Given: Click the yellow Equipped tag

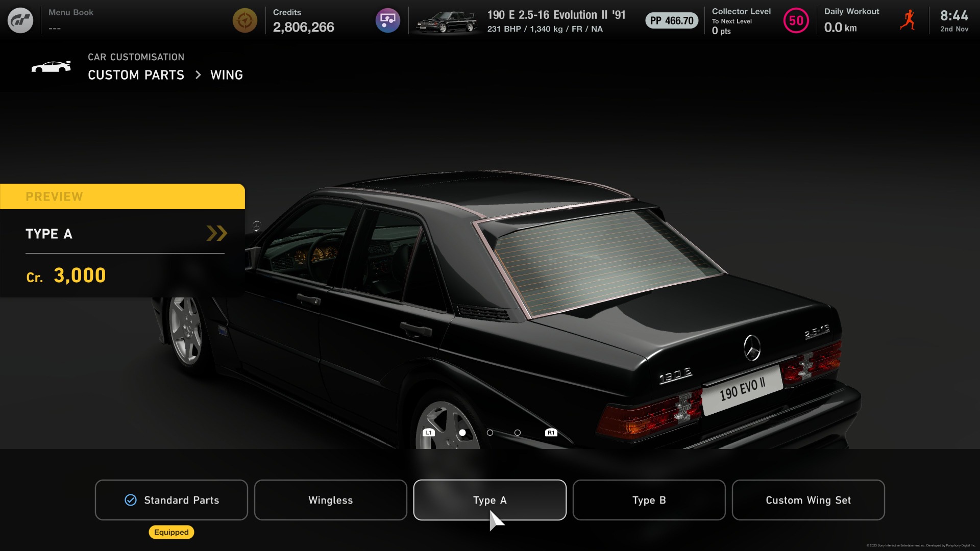Looking at the screenshot, I should [171, 532].
